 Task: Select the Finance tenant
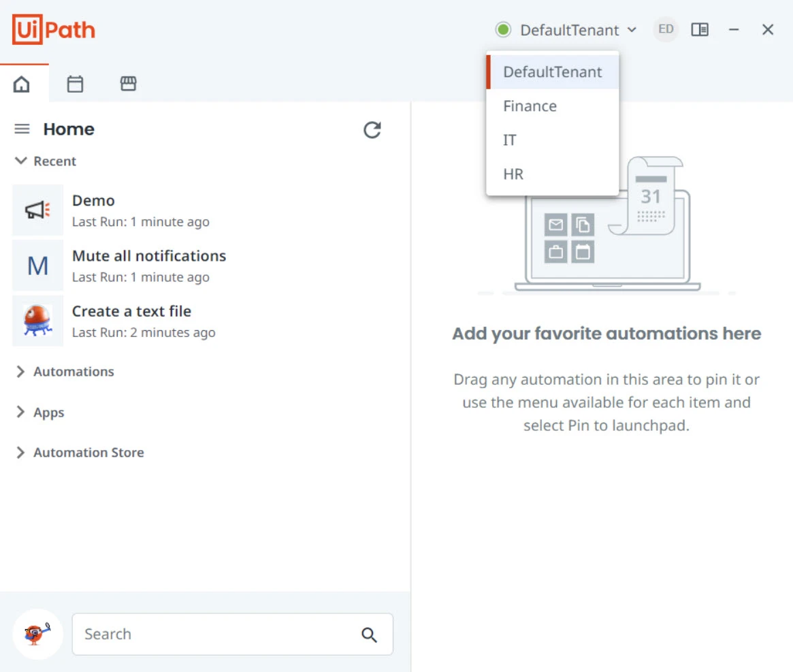[x=552, y=106]
